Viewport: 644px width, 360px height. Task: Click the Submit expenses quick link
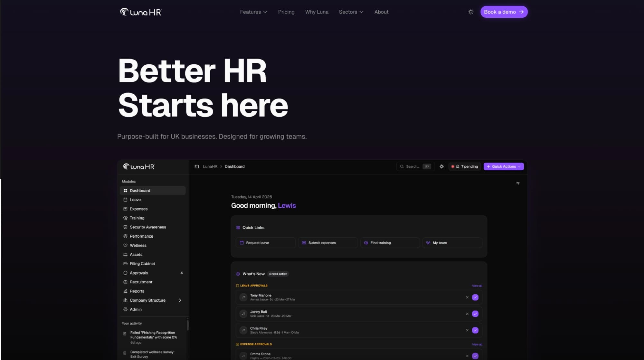327,243
